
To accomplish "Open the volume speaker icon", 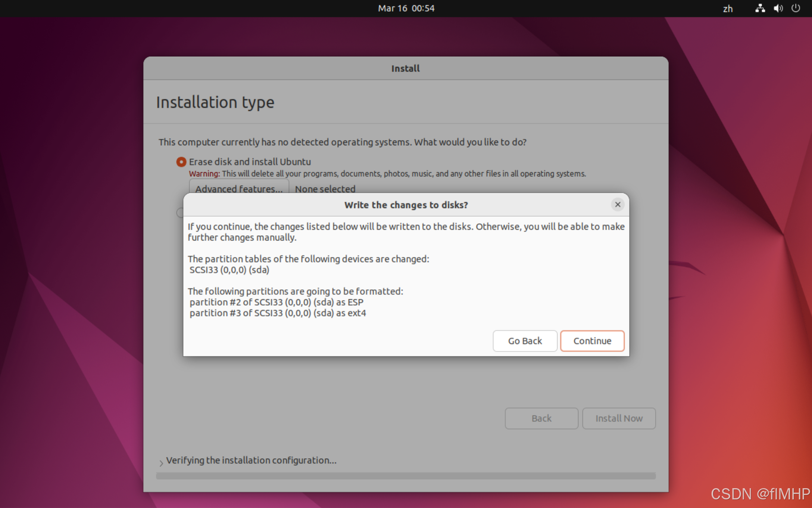I will (x=778, y=8).
